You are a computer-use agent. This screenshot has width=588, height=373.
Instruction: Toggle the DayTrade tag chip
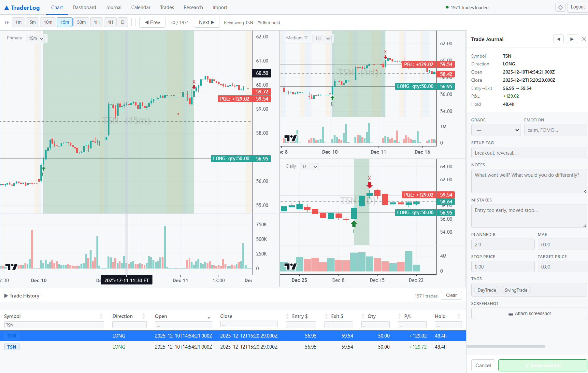pos(486,290)
